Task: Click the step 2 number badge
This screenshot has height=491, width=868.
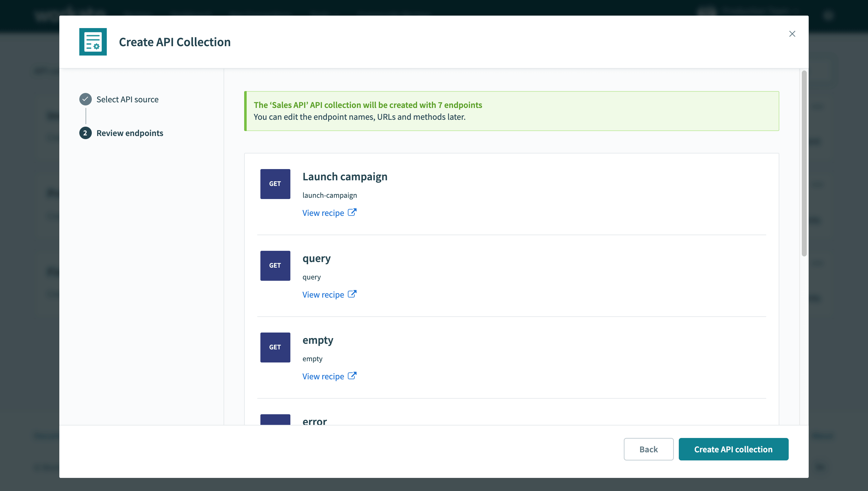Action: click(x=85, y=133)
